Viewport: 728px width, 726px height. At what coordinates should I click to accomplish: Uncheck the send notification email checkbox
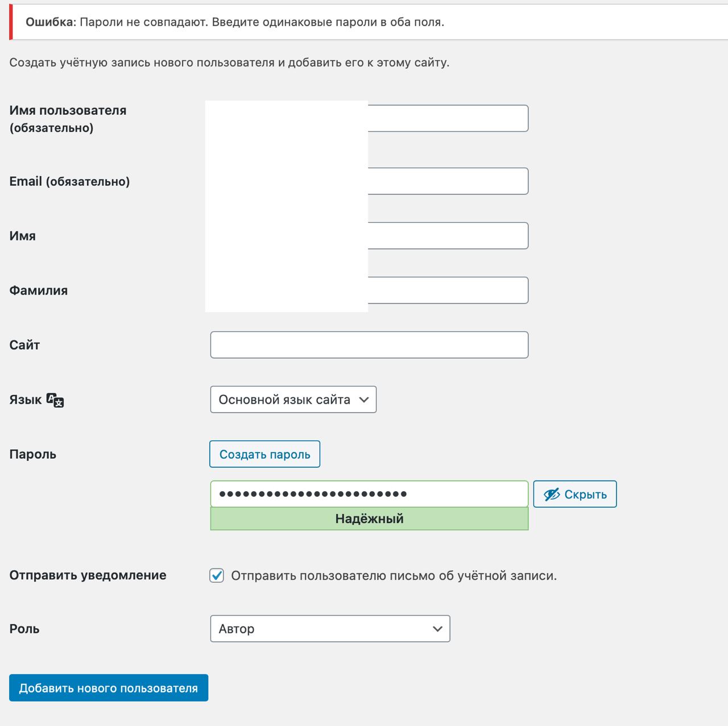217,575
